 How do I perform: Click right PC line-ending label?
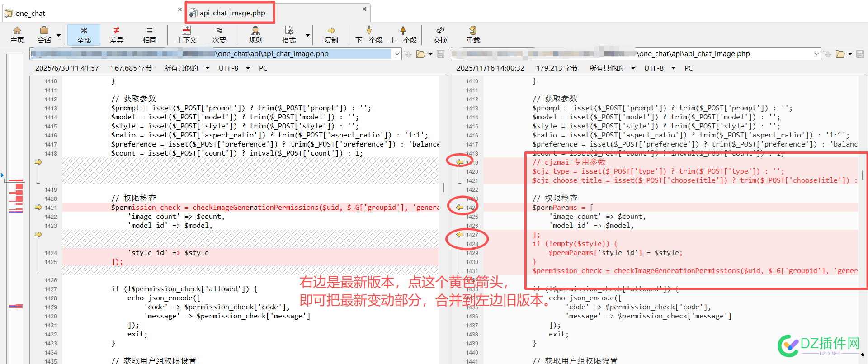[x=689, y=68]
